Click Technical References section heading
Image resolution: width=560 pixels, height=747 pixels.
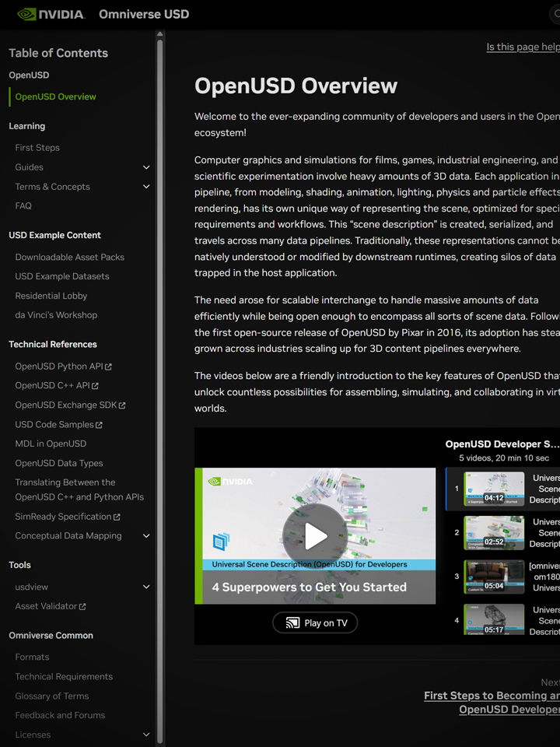(x=52, y=345)
